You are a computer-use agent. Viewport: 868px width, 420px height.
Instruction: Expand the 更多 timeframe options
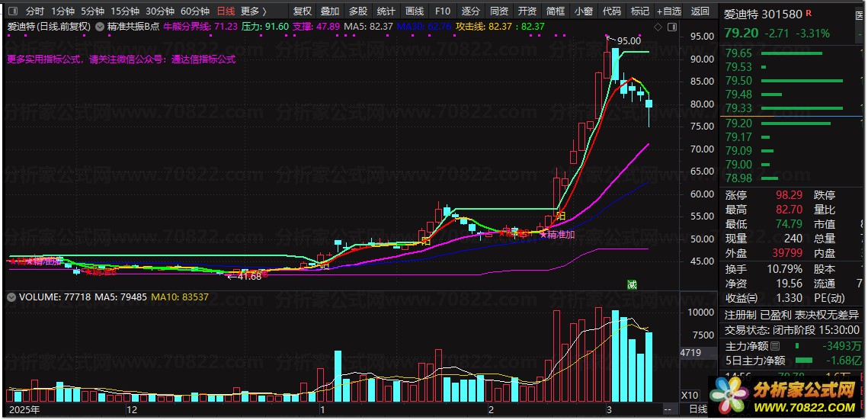[x=254, y=11]
